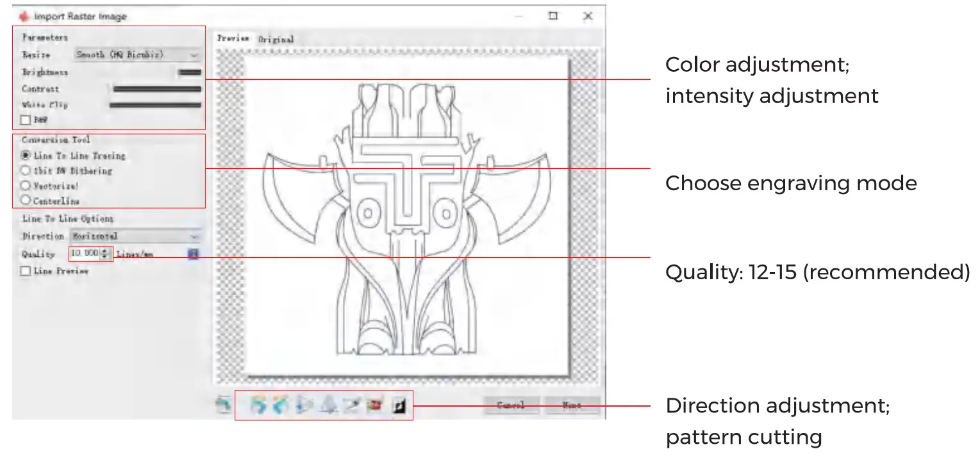Click the Next button
The image size is (980, 472).
pyautogui.click(x=572, y=405)
